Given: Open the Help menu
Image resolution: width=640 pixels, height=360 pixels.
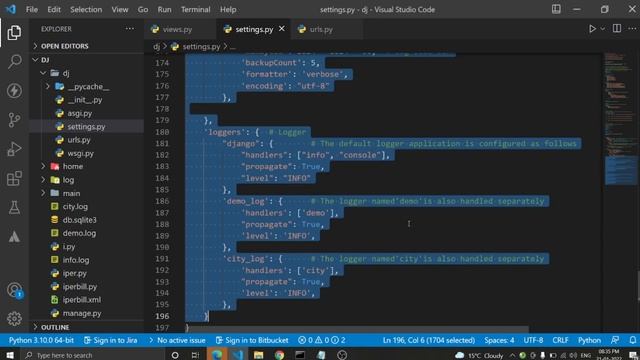Looking at the screenshot, I should pyautogui.click(x=228, y=9).
